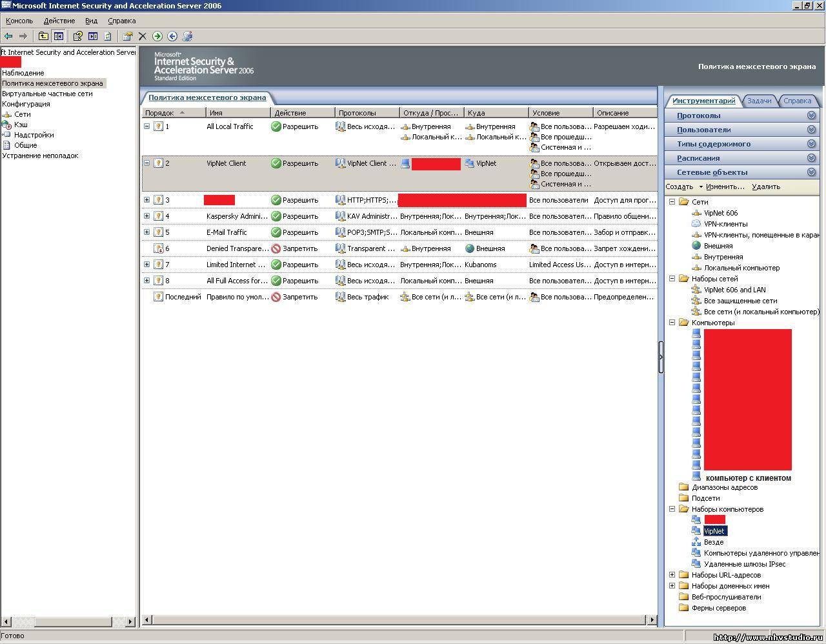This screenshot has height=644, width=826.
Task: Click the Кэш icon in left tree
Action: coord(6,125)
